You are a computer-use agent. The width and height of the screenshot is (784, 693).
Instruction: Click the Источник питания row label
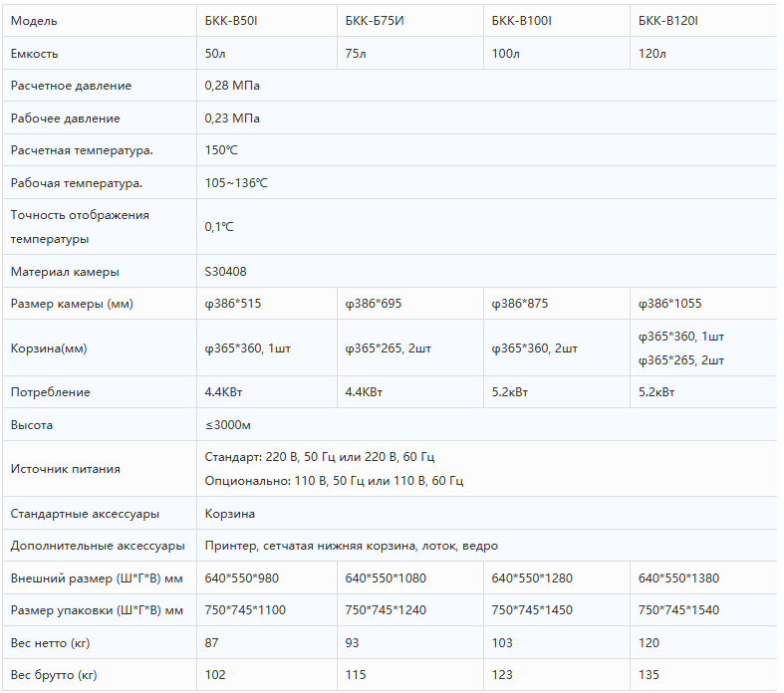click(x=66, y=469)
